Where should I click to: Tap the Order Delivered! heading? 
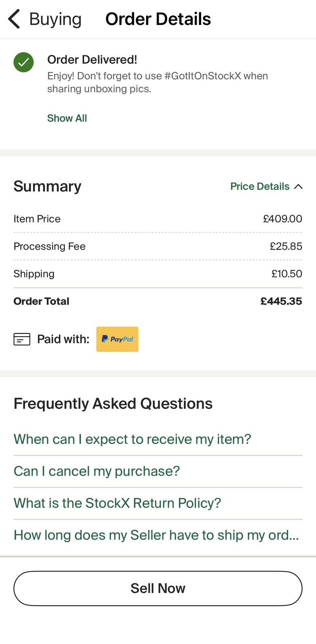[92, 60]
